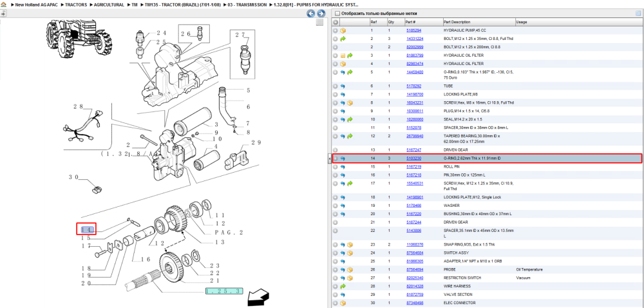The image size is (644, 308).
Task: Go to the Home icon in breadcrumb
Action: (3, 5)
